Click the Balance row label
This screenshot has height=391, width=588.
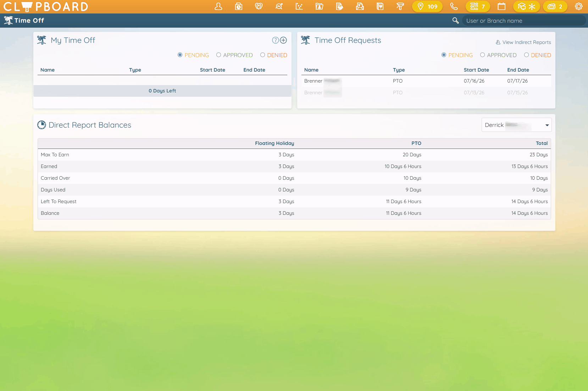click(x=50, y=213)
